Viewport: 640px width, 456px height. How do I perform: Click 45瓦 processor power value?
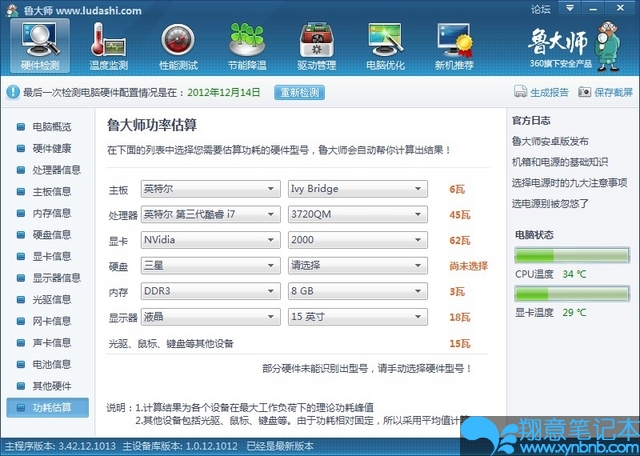point(460,215)
